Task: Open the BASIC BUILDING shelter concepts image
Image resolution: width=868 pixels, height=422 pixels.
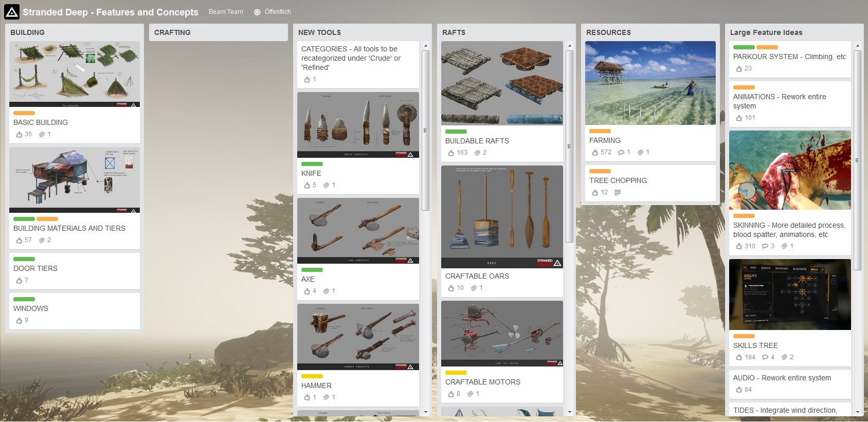Action: (x=75, y=74)
